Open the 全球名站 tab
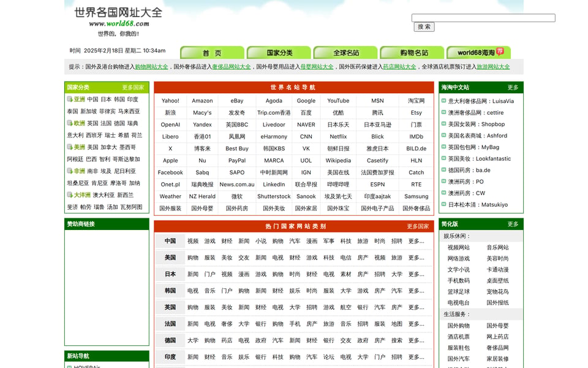The image size is (588, 368). pos(345,53)
